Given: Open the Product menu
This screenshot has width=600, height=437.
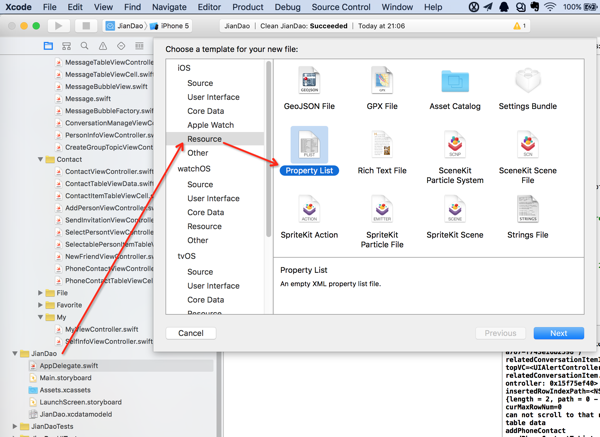Looking at the screenshot, I should [x=248, y=7].
